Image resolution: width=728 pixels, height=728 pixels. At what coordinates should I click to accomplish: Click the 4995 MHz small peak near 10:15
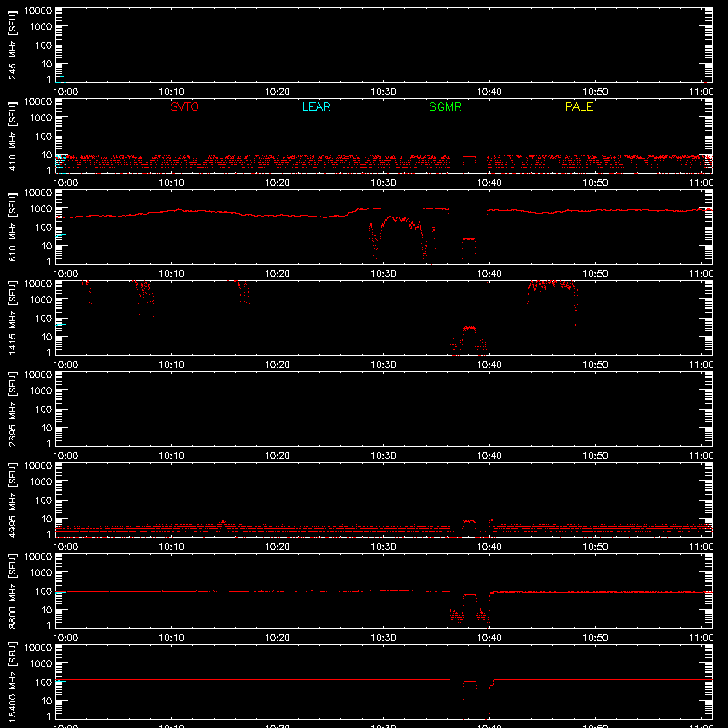click(x=223, y=523)
